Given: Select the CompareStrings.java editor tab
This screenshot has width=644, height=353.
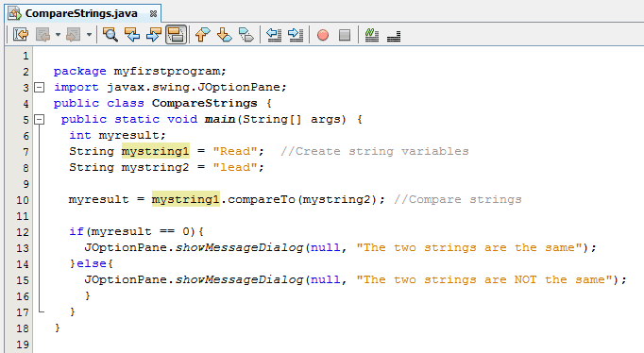Looking at the screenshot, I should coord(81,13).
